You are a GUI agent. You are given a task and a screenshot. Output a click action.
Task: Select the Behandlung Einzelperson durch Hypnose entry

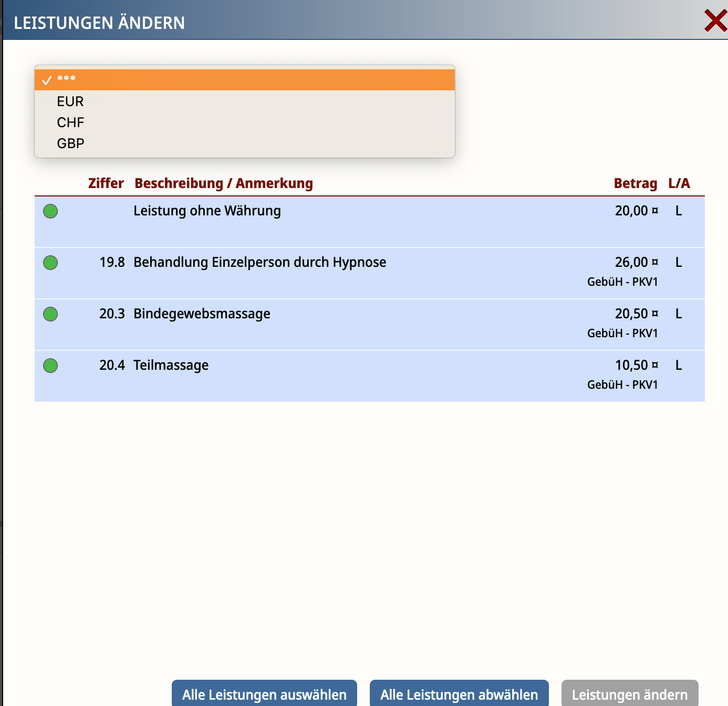pyautogui.click(x=259, y=262)
